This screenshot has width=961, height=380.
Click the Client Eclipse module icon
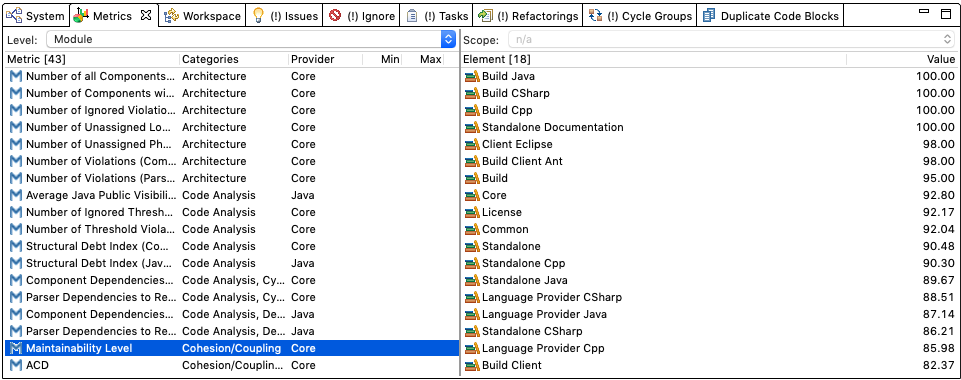(x=471, y=144)
